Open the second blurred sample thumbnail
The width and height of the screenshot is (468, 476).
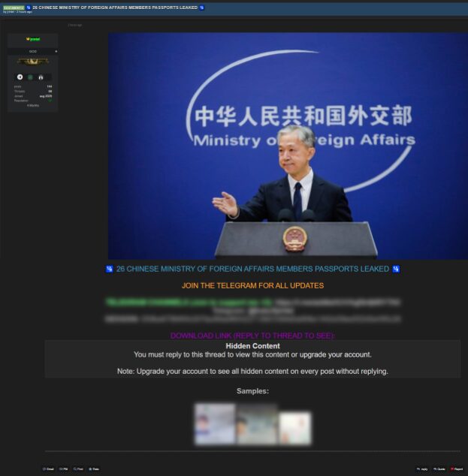(x=257, y=424)
